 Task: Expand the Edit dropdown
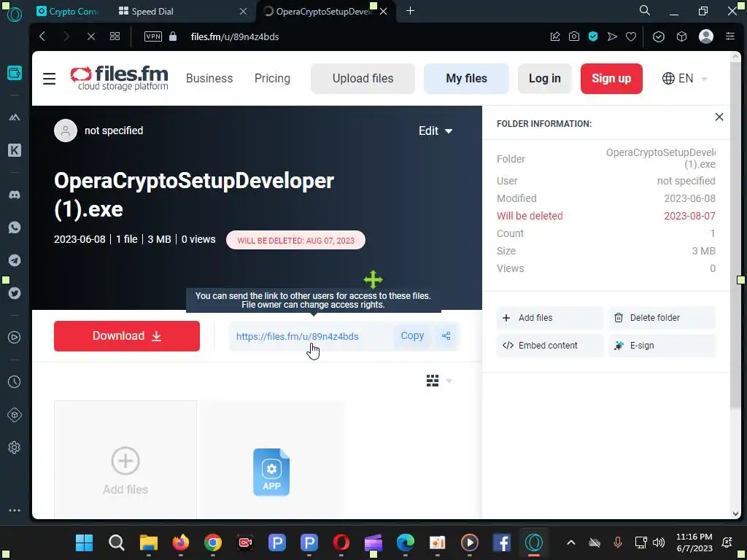tap(436, 131)
